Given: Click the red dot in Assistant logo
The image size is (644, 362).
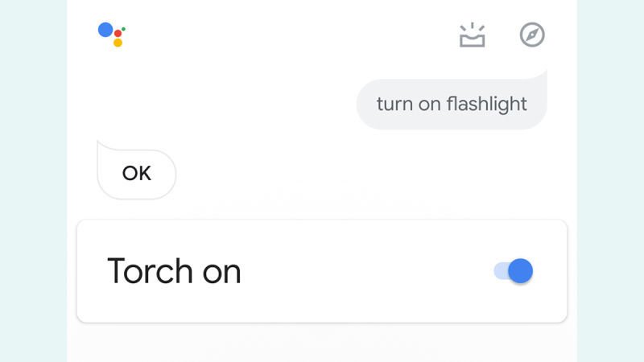Looking at the screenshot, I should pos(118,34).
